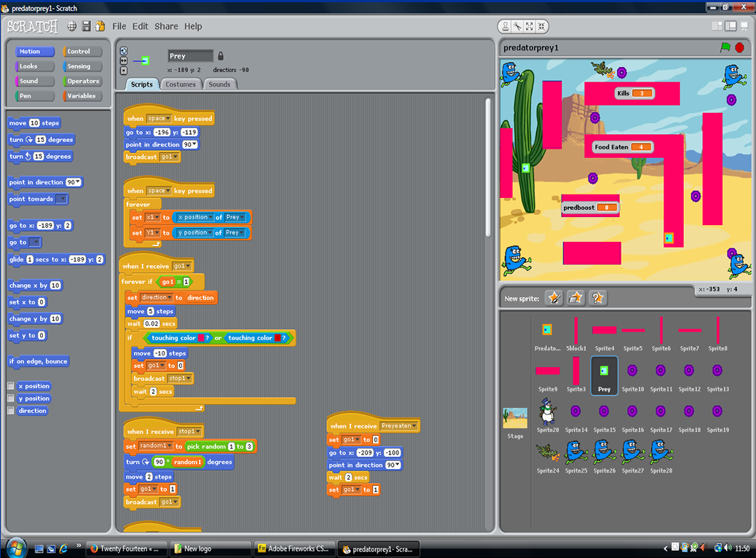756x558 pixels.
Task: Select the Sprite20 snowman sprite
Action: point(548,415)
